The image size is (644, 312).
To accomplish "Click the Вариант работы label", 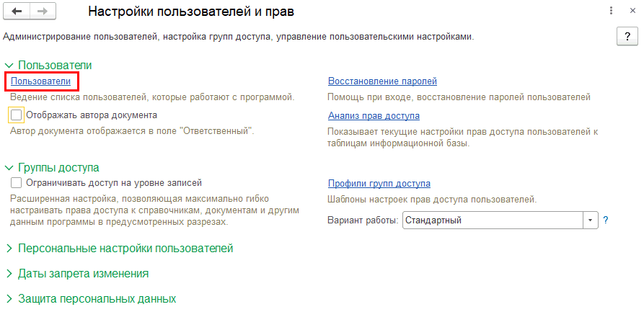I will click(363, 220).
